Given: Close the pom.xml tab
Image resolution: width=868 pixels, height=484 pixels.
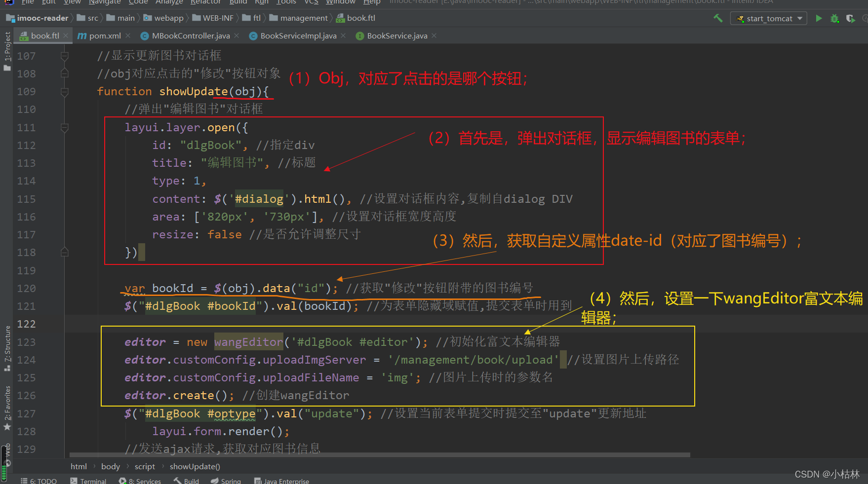Looking at the screenshot, I should (128, 36).
